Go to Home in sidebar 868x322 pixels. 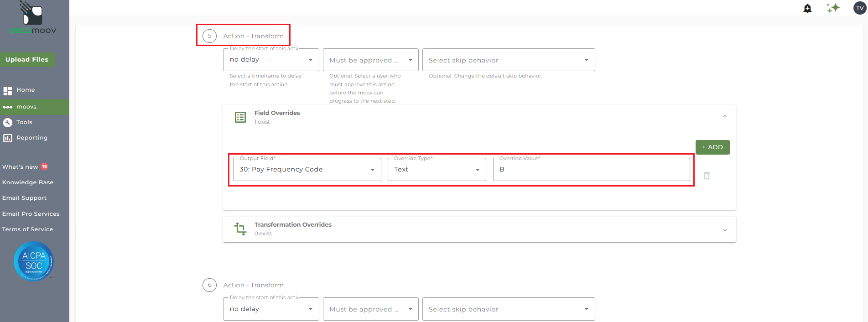26,90
